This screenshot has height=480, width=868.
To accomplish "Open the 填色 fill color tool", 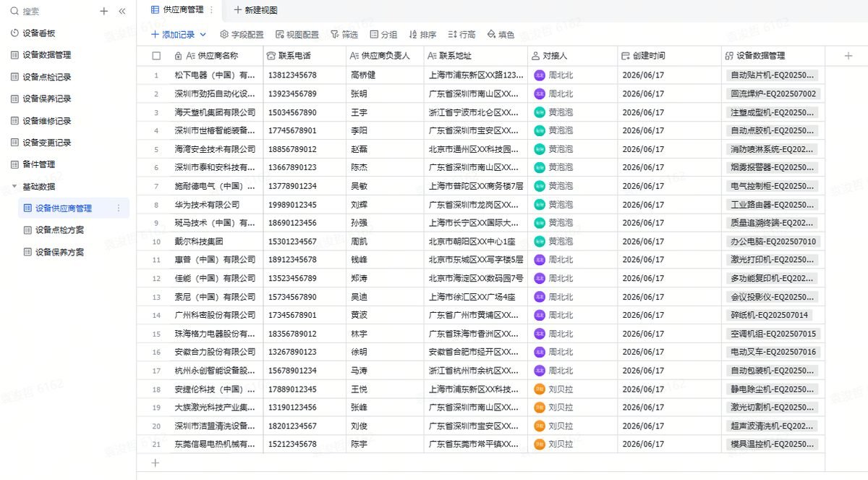I will (x=501, y=34).
